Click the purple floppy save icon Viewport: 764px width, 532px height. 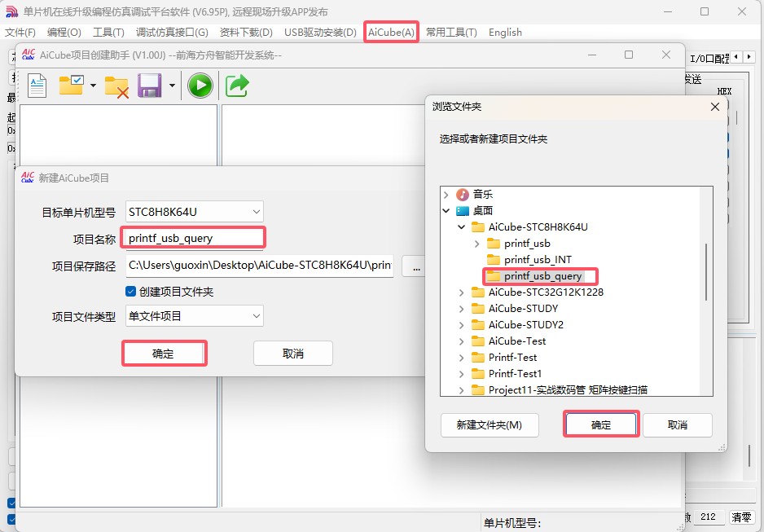[150, 86]
